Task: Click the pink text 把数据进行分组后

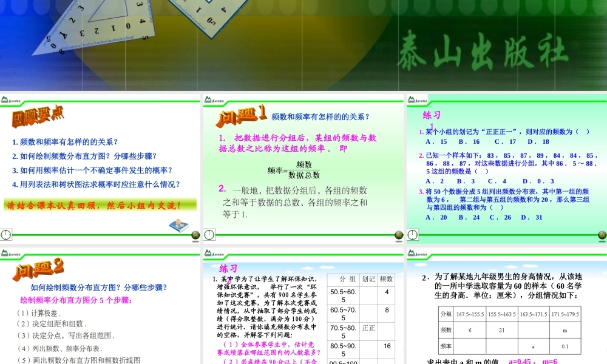Action: pyautogui.click(x=297, y=143)
